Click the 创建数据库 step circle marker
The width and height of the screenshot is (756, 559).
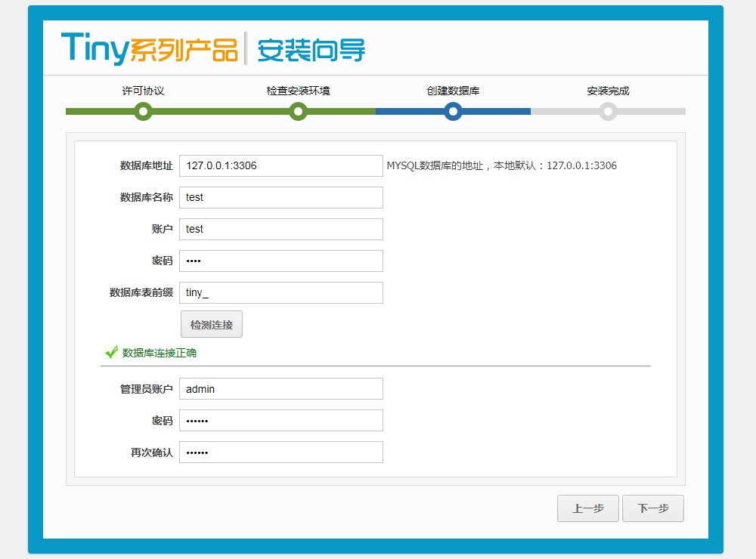tap(453, 112)
